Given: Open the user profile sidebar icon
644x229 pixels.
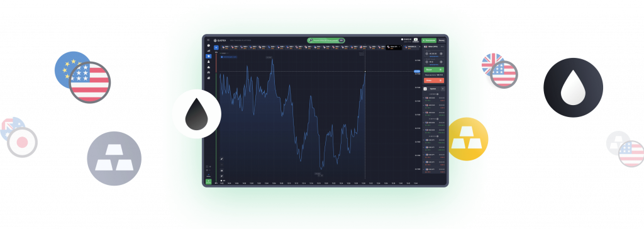Looking at the screenshot, I should point(209,62).
